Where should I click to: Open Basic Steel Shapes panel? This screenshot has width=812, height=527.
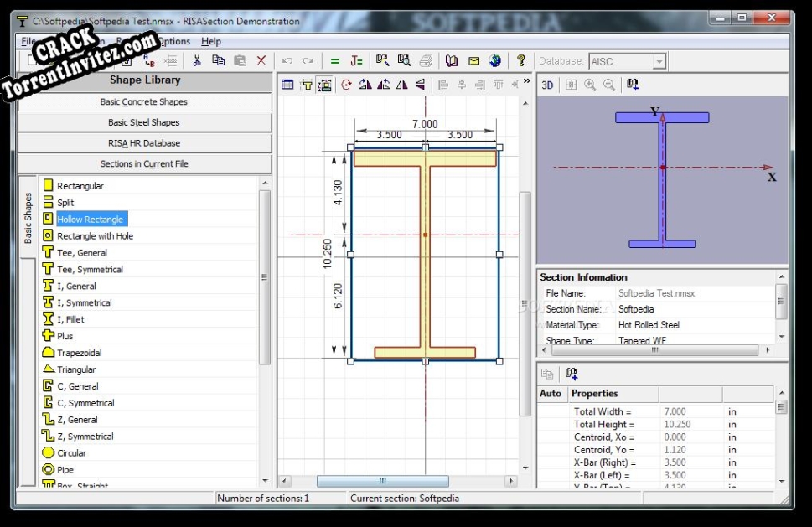(144, 122)
